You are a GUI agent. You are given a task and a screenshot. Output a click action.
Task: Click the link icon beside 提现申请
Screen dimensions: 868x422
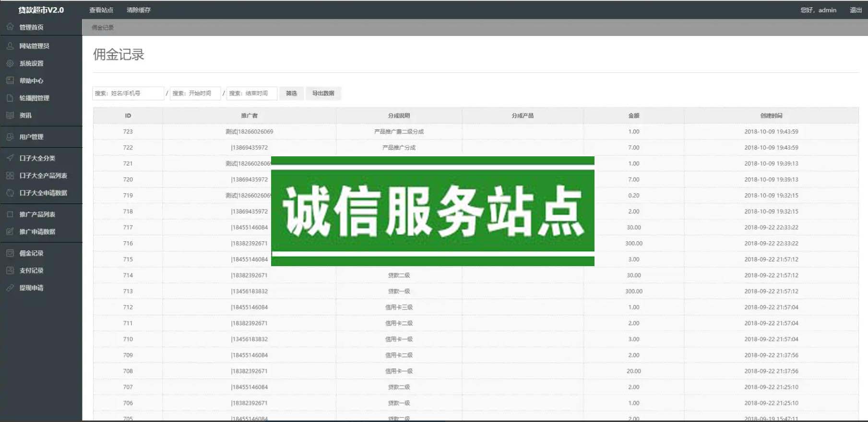10,288
